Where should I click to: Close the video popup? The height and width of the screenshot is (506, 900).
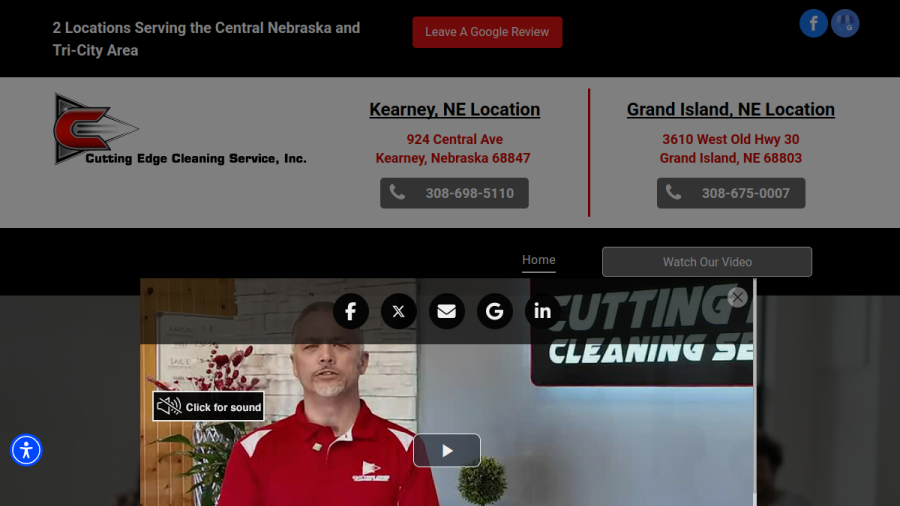click(x=738, y=297)
